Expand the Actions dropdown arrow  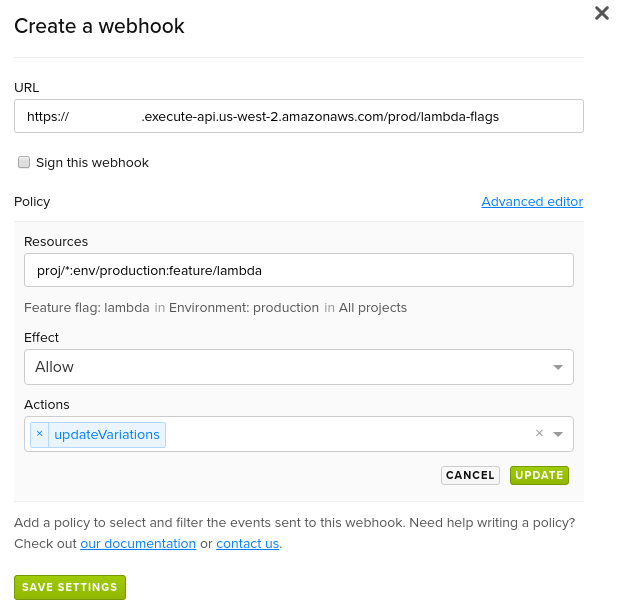point(558,435)
